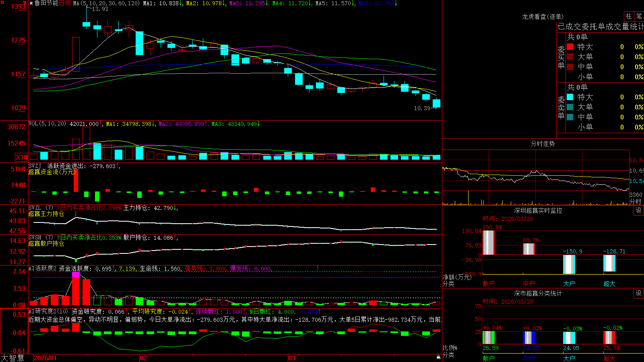Click the 鲁阳节能 stock name
Viewport: 644px width, 362px height.
(46, 3)
